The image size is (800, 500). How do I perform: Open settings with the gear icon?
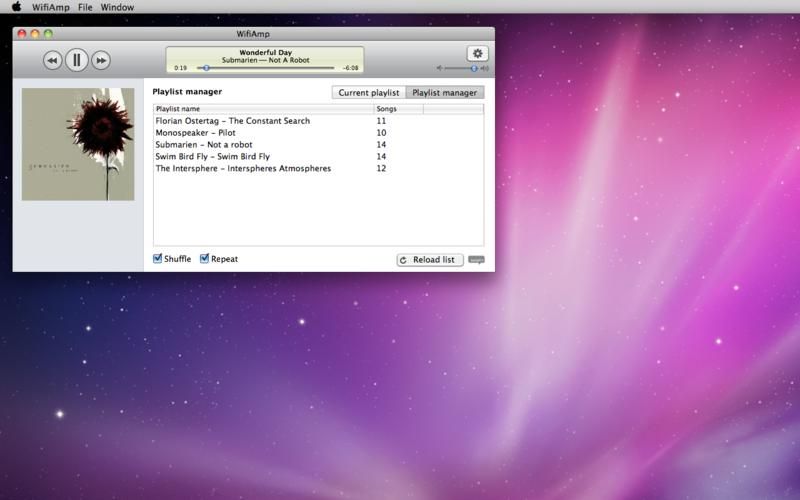(477, 53)
